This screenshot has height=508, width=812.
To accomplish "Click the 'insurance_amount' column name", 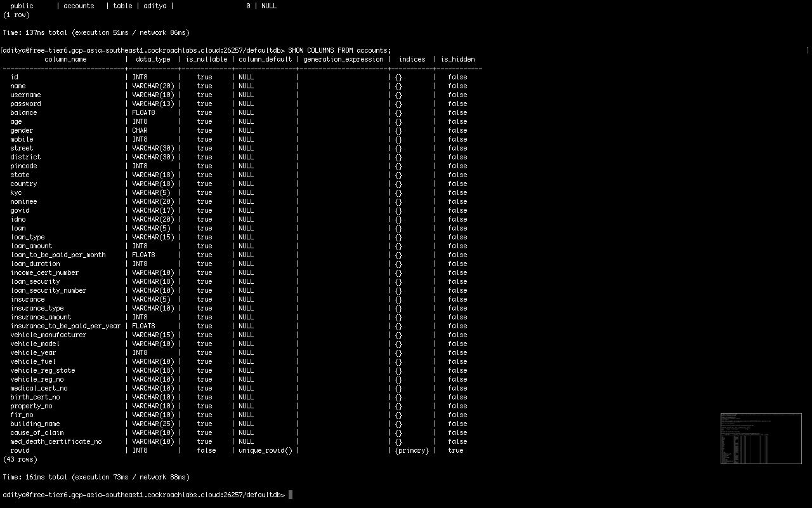I will pyautogui.click(x=41, y=317).
